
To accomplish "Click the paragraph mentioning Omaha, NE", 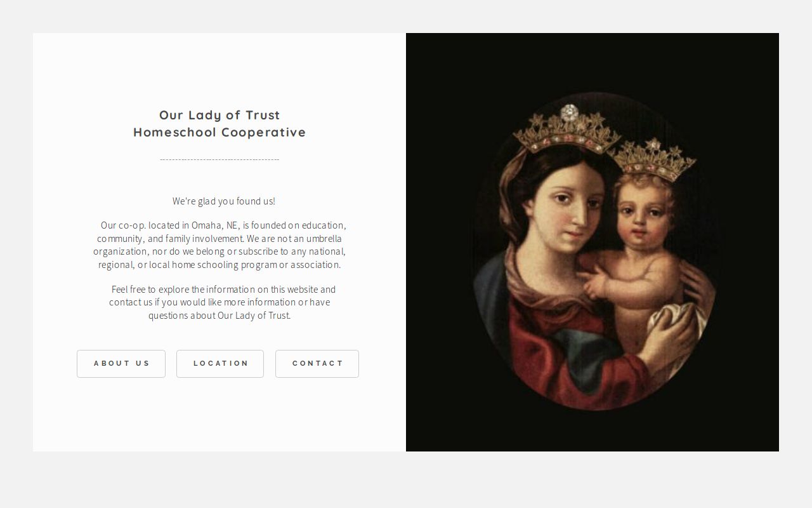I will (x=219, y=245).
